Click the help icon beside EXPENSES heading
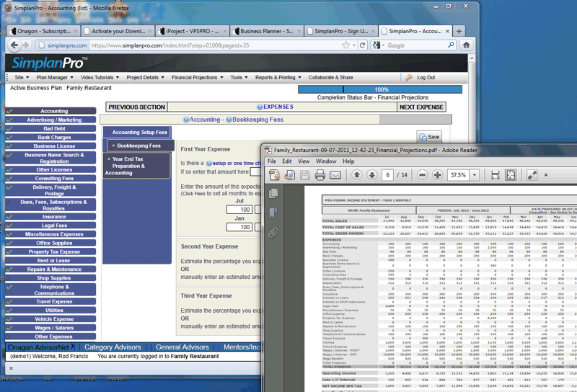Viewport: 577px width, 392px height. click(260, 107)
